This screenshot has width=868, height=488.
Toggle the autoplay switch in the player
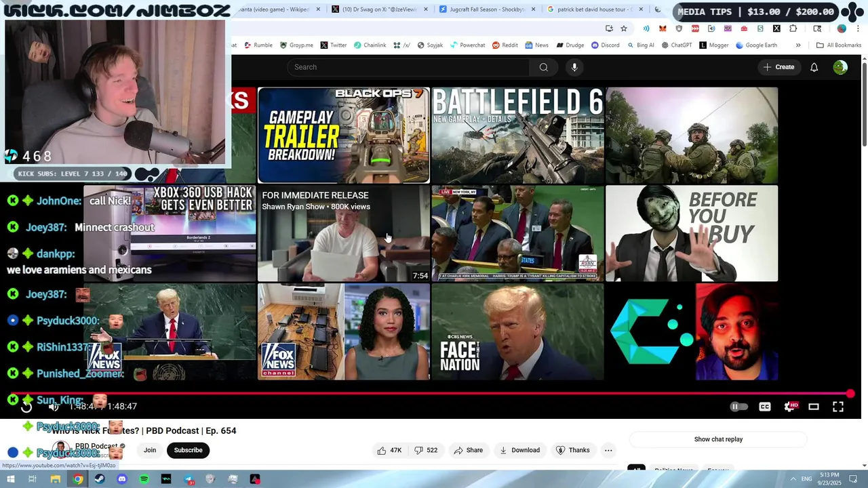pos(738,407)
